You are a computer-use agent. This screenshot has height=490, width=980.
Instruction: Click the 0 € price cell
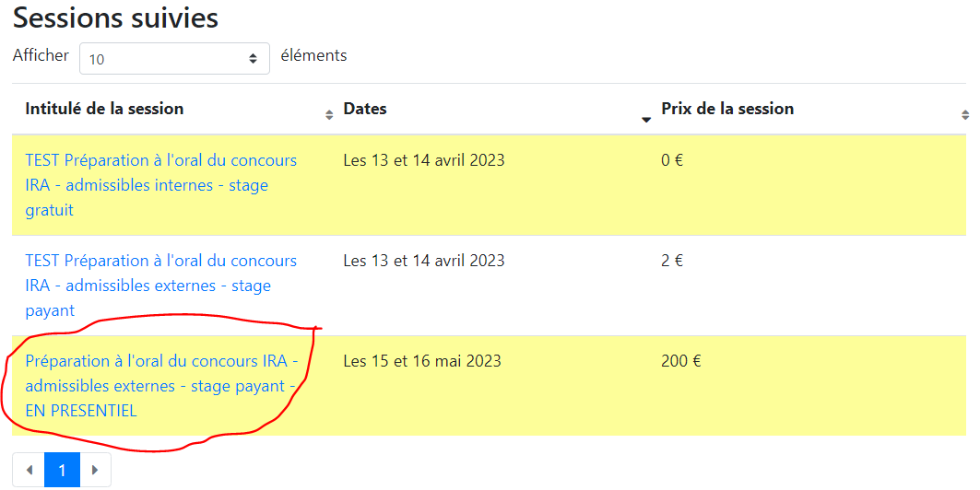[672, 159]
